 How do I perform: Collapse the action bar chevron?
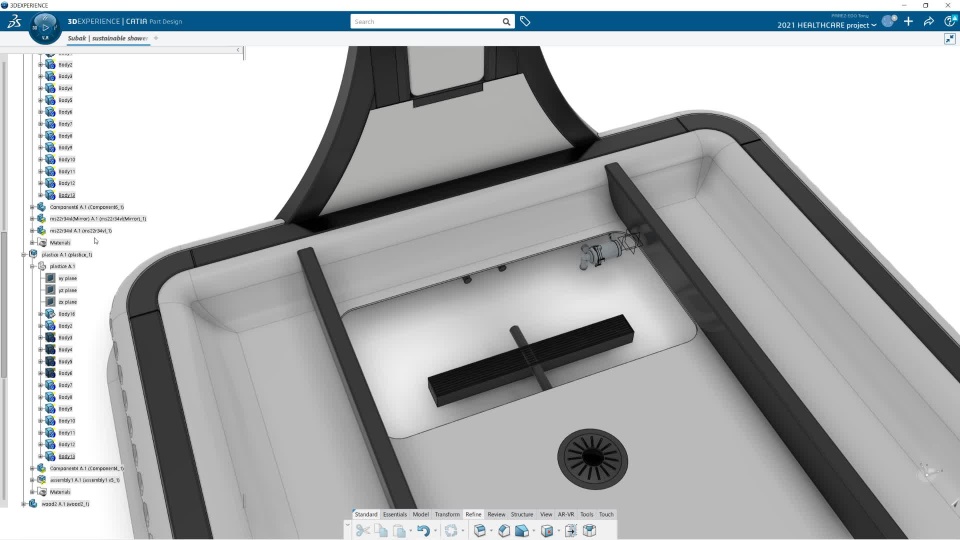click(x=348, y=525)
